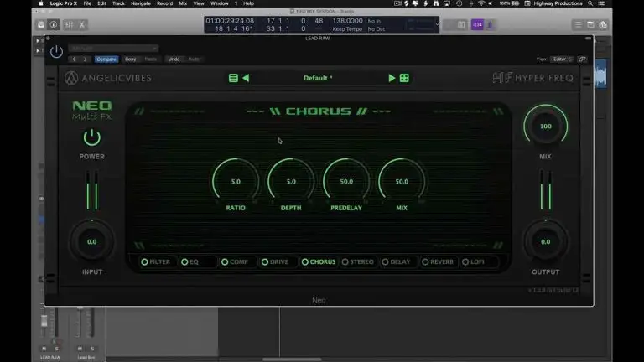Viewport: 644px width, 362px height.
Task: Switch to the FILTER effect tab
Action: 160,261
